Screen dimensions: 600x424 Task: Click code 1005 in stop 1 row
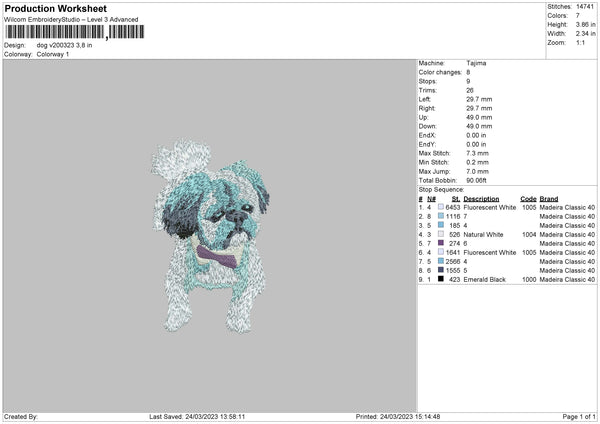[x=529, y=208]
